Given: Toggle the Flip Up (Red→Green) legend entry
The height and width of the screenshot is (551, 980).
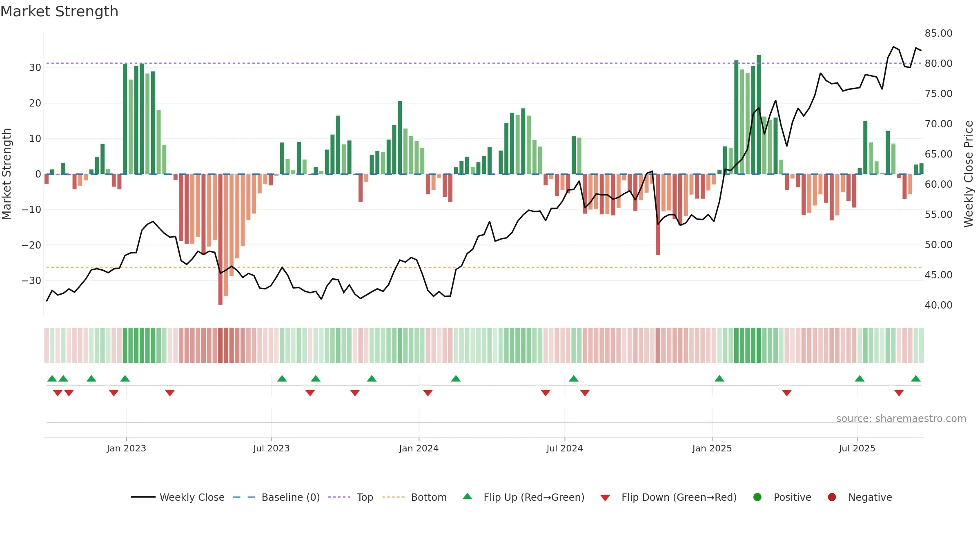Looking at the screenshot, I should pyautogui.click(x=523, y=497).
